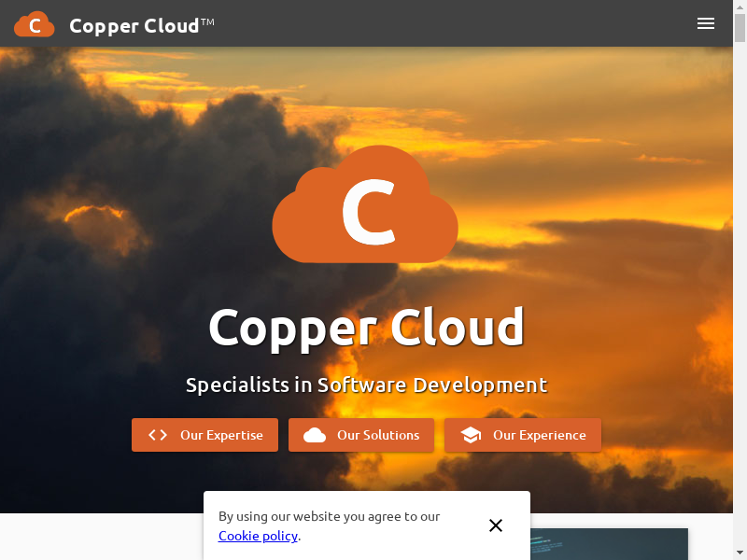747x560 pixels.
Task: Click the scrollbar down arrow
Action: coord(740,553)
